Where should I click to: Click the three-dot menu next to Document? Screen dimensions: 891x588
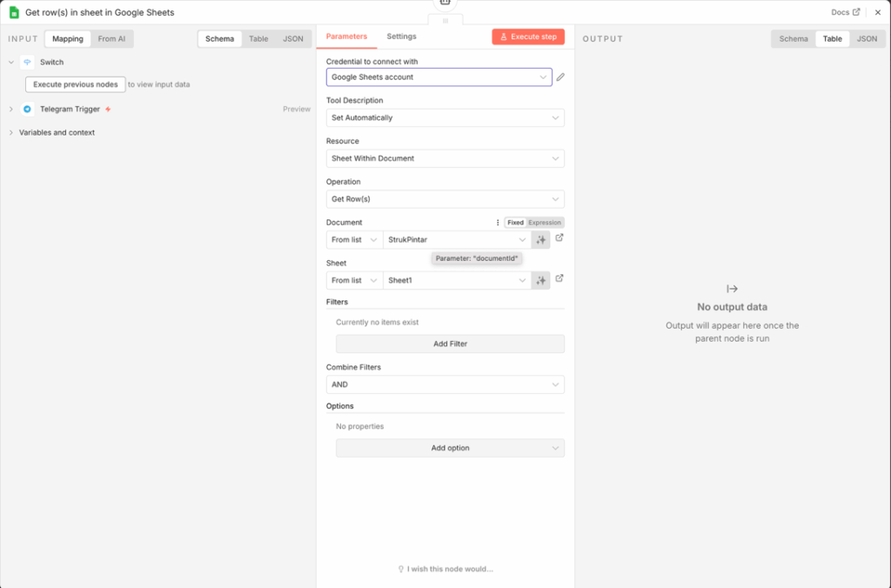pyautogui.click(x=498, y=223)
